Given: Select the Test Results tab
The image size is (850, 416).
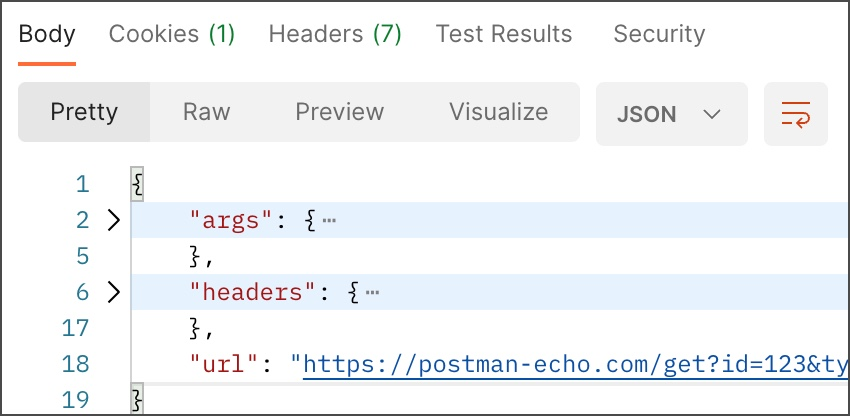Looking at the screenshot, I should point(504,34).
